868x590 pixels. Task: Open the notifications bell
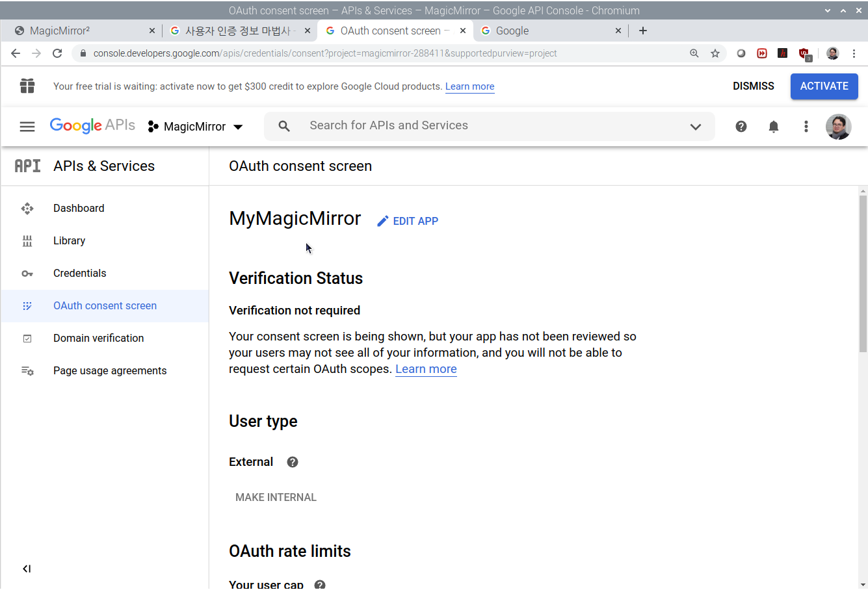click(x=774, y=127)
